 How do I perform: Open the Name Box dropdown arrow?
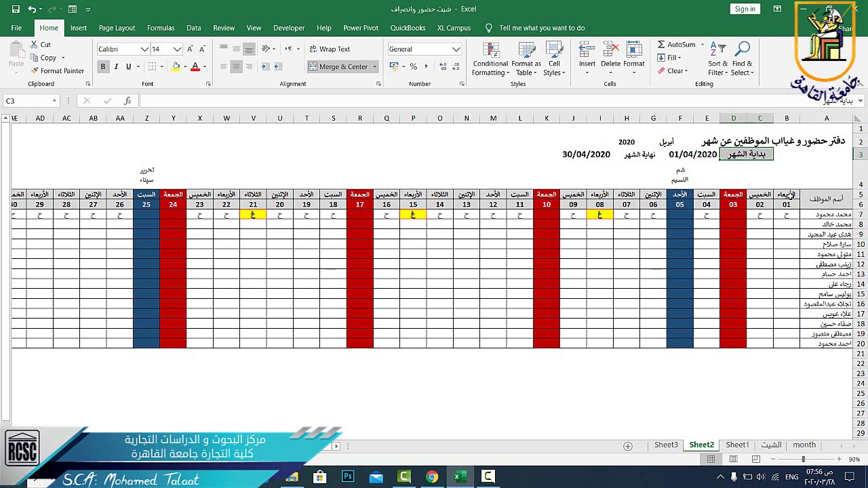[x=54, y=101]
